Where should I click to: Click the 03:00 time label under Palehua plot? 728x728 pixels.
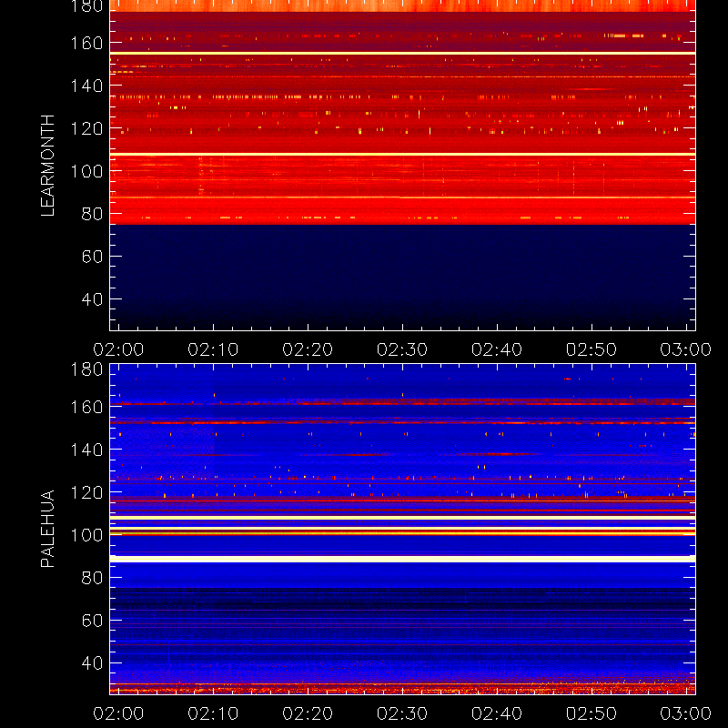point(686,713)
